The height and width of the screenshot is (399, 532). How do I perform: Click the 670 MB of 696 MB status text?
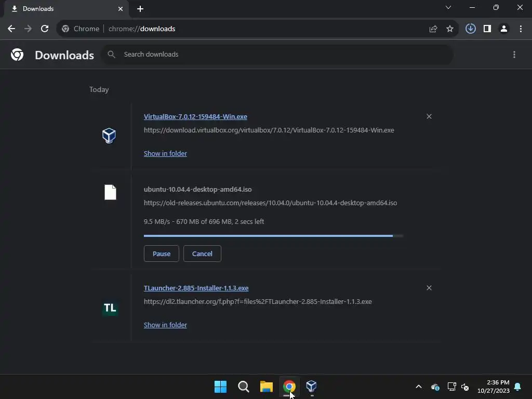[204, 221]
